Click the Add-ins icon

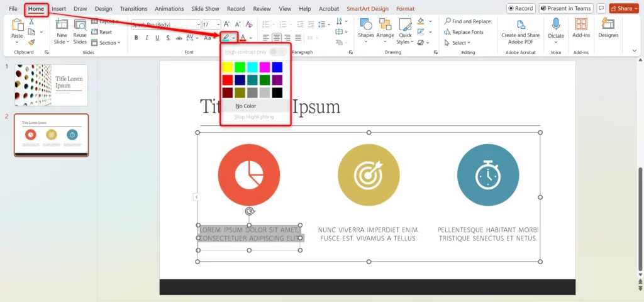point(581,28)
